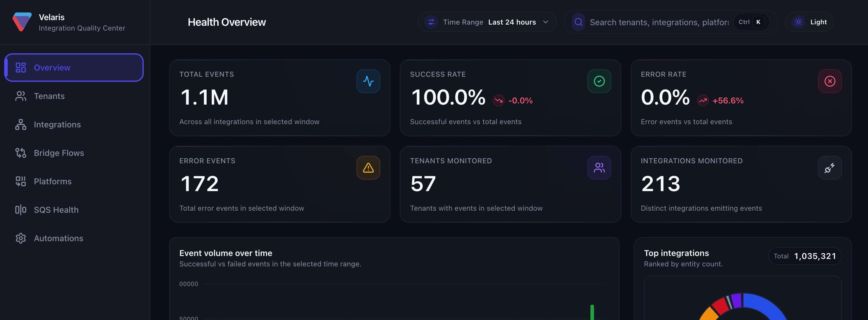Open the Integrations panel icon
Viewport: 868px width, 320px height.
20,124
